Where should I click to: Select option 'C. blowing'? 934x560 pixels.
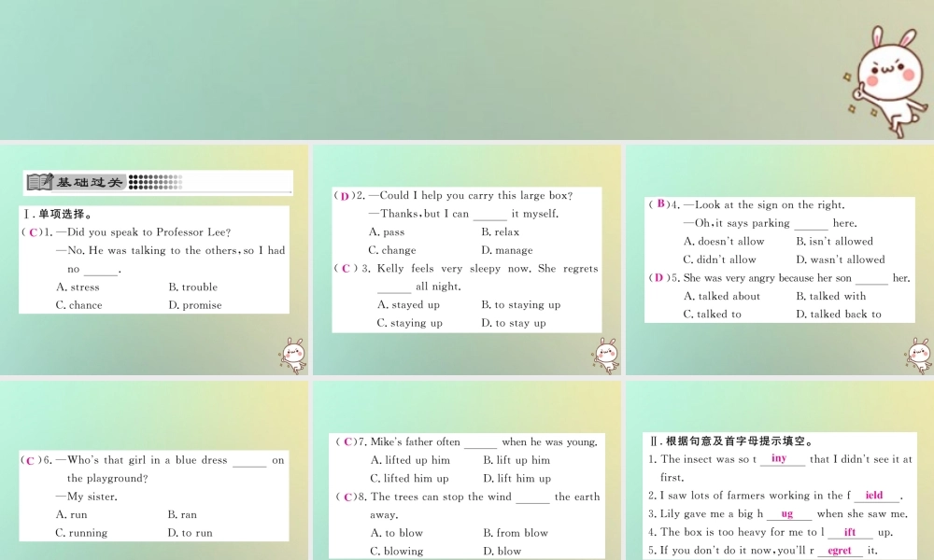point(396,552)
